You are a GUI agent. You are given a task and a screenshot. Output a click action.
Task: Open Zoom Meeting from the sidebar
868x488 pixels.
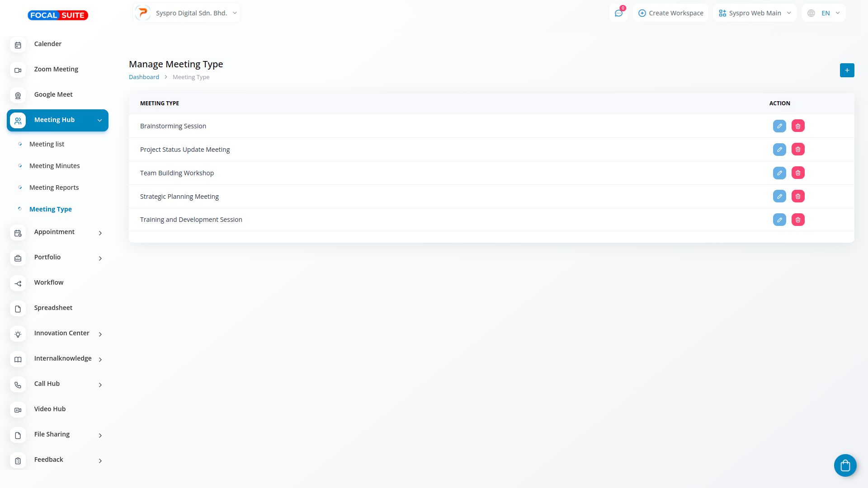(x=56, y=69)
